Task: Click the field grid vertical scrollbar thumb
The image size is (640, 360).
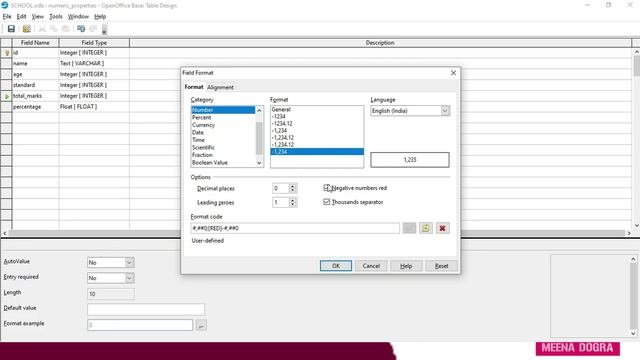Action: tap(636, 66)
